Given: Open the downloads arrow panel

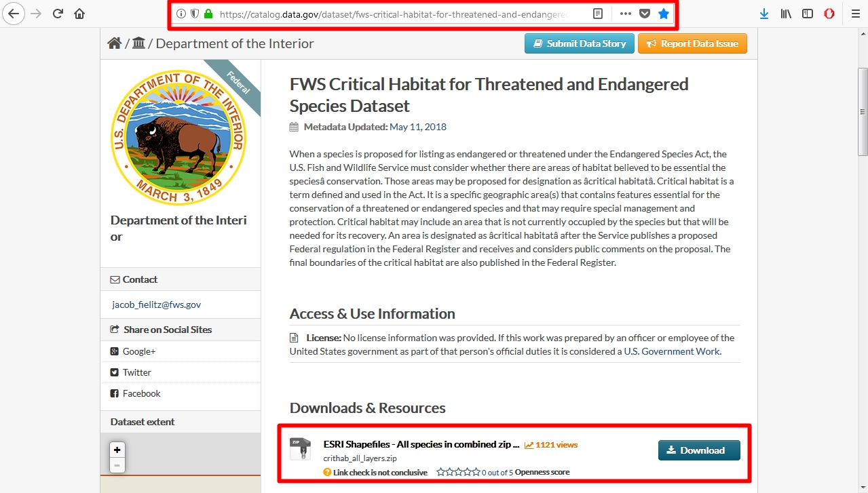Looking at the screenshot, I should point(764,14).
